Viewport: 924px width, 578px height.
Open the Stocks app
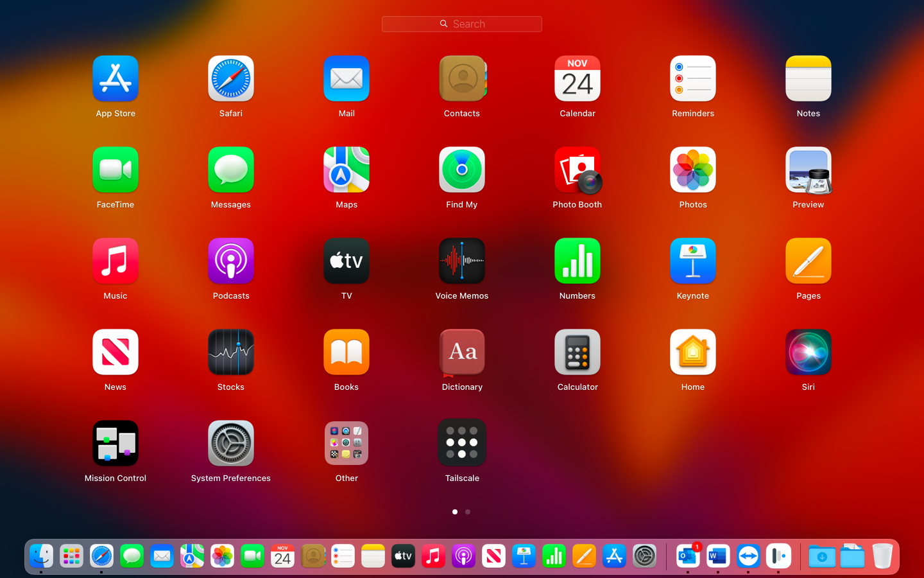[x=230, y=353]
